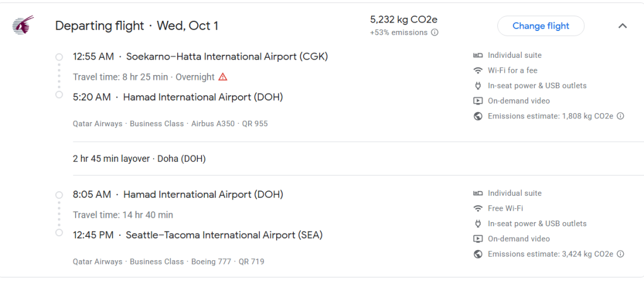This screenshot has height=284, width=644.
Task: Click Soekarno–Hatta International Airport (CGK) departure line
Action: (x=200, y=57)
